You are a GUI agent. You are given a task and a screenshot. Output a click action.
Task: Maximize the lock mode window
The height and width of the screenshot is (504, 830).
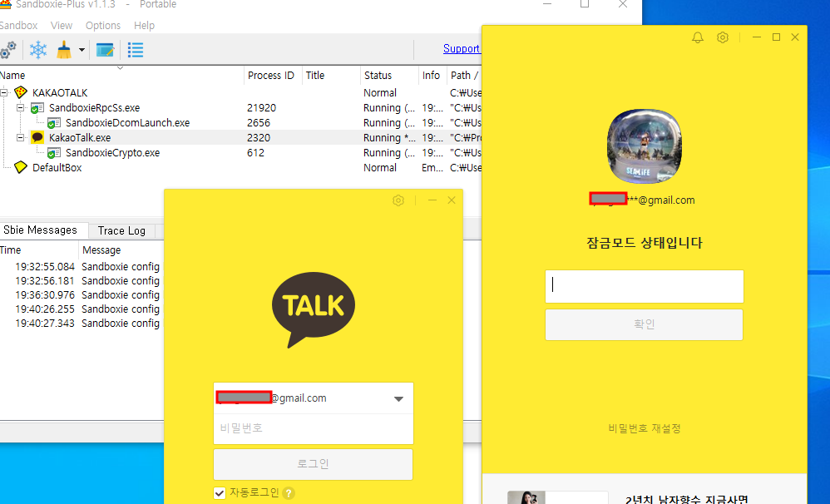tap(776, 37)
